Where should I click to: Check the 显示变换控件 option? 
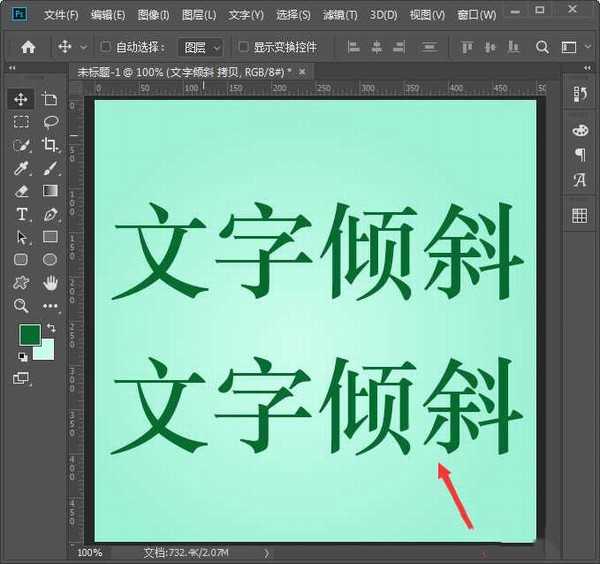pyautogui.click(x=243, y=47)
